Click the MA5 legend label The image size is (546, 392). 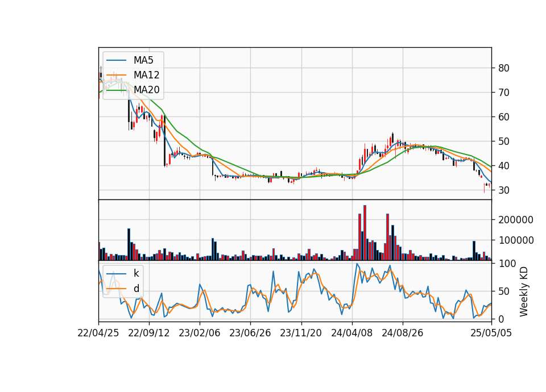(x=143, y=60)
